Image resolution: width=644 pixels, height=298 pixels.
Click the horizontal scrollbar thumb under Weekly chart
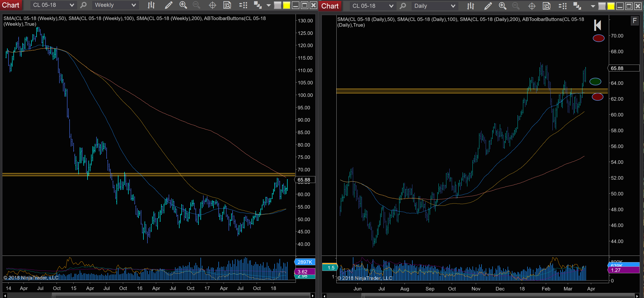click(x=181, y=296)
